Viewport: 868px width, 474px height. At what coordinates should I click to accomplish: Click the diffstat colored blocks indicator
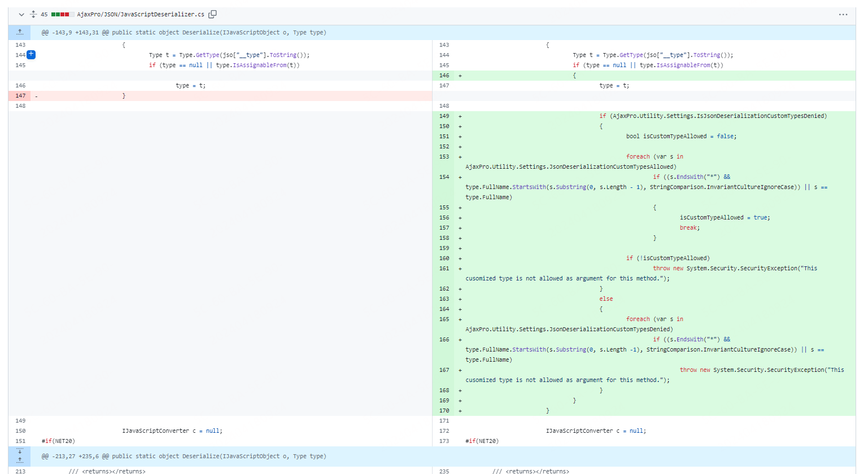[62, 15]
